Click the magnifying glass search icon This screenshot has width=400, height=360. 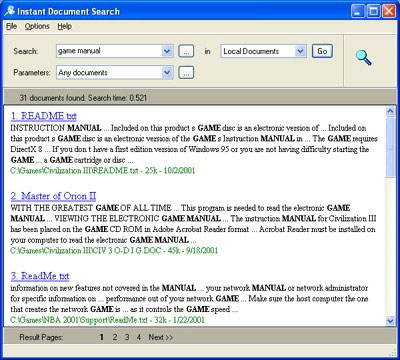pyautogui.click(x=363, y=58)
